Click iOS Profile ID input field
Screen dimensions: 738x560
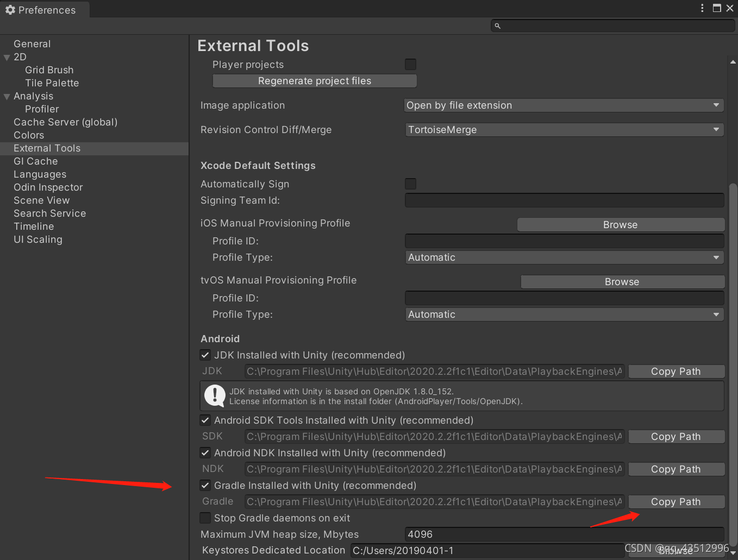click(x=564, y=241)
